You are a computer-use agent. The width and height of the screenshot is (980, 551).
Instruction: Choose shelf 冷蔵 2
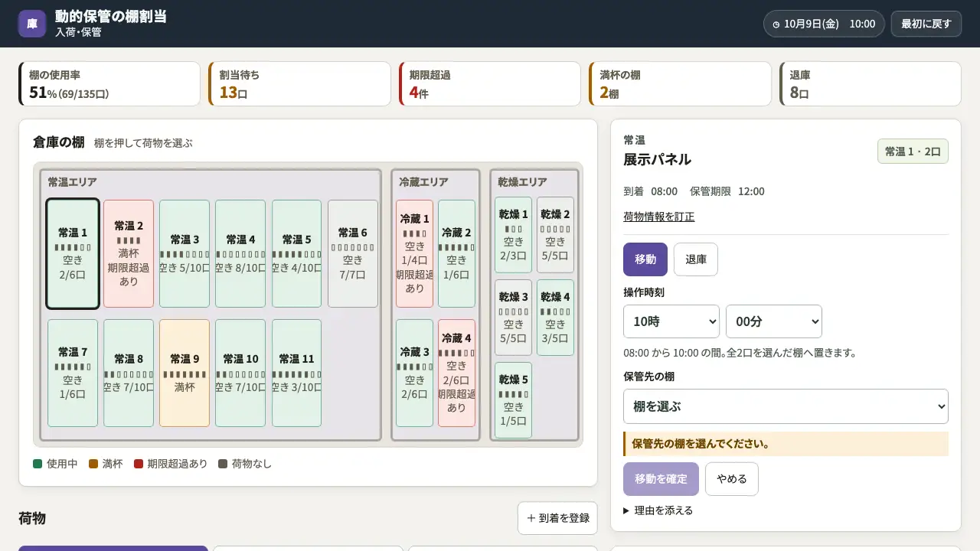point(456,253)
